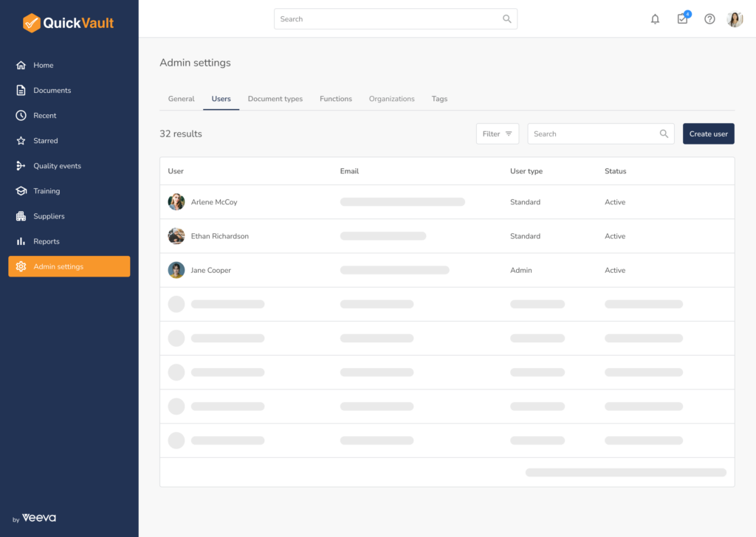Viewport: 756px width, 537px height.
Task: Open Suppliers in the sidebar
Action: [x=49, y=216]
